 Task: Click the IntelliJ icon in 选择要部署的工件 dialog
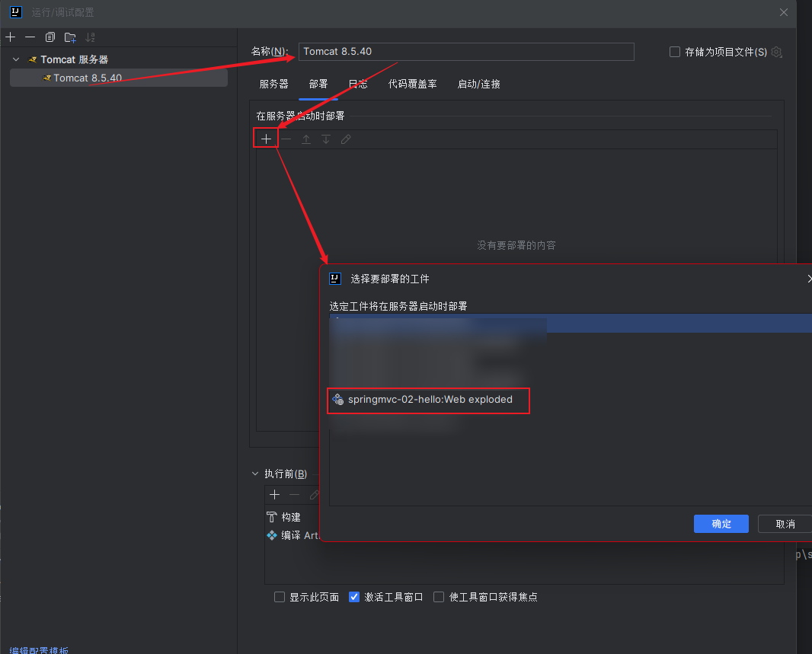(x=335, y=279)
